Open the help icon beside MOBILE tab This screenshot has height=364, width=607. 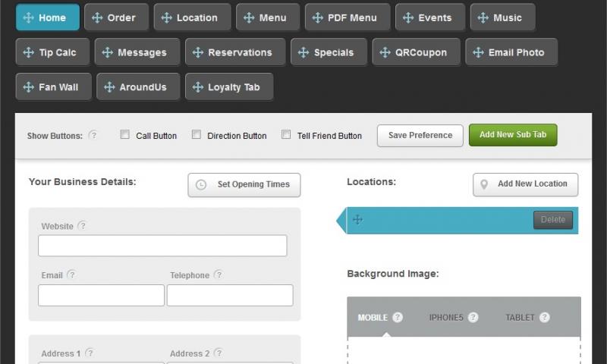398,317
